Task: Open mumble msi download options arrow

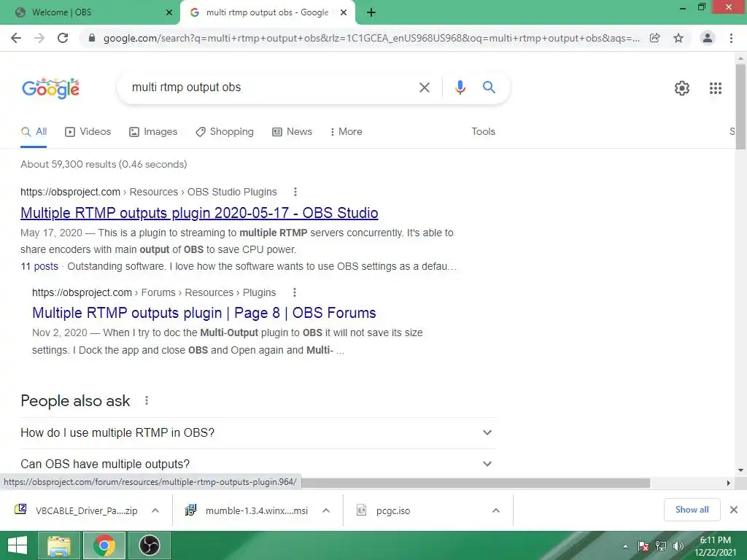Action: (326, 510)
